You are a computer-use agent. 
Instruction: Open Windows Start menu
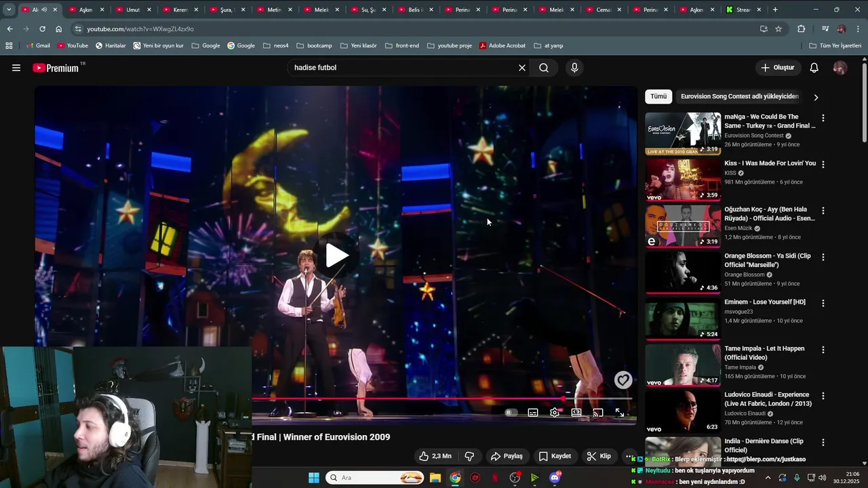click(314, 478)
